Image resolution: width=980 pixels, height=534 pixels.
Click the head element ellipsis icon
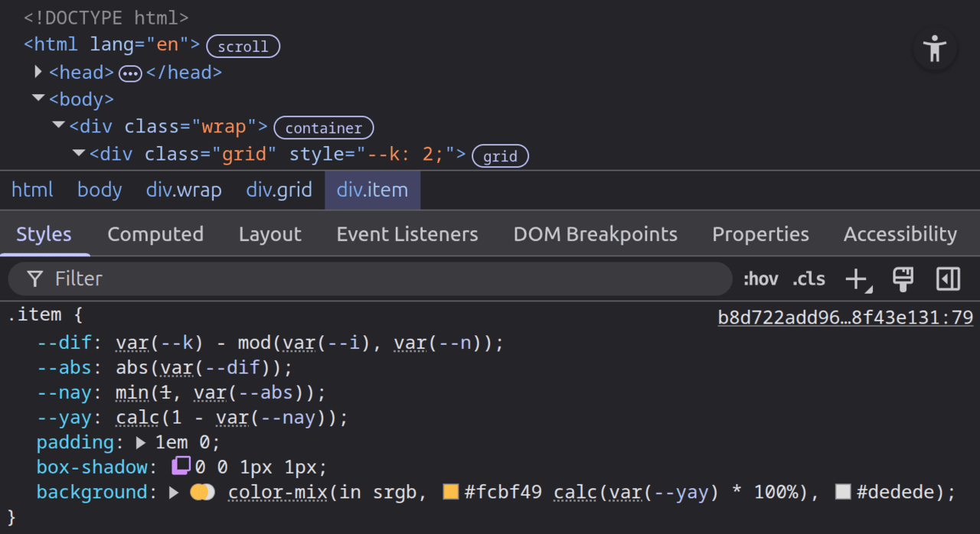click(130, 73)
